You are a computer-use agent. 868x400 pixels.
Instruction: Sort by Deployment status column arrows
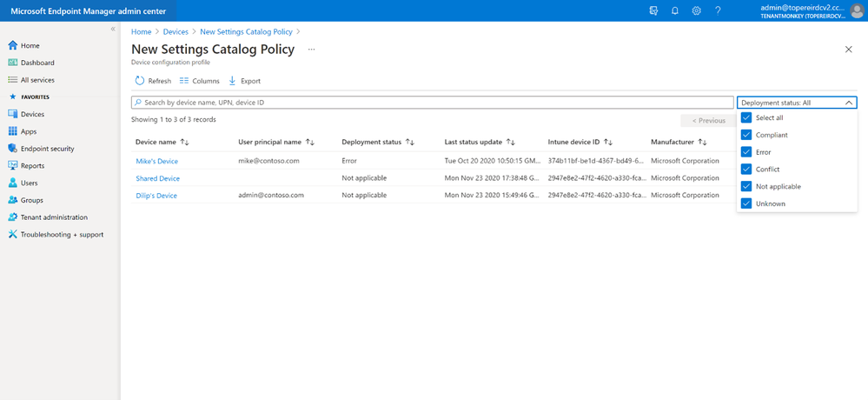[x=409, y=143]
